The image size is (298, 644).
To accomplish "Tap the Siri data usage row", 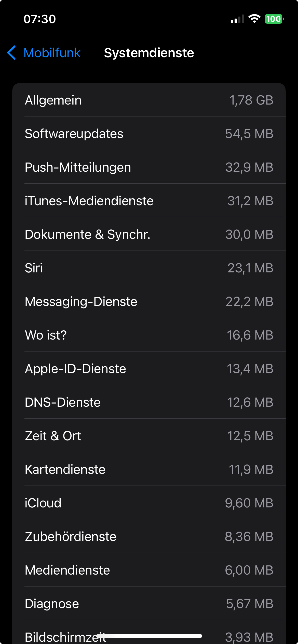I will [x=149, y=268].
